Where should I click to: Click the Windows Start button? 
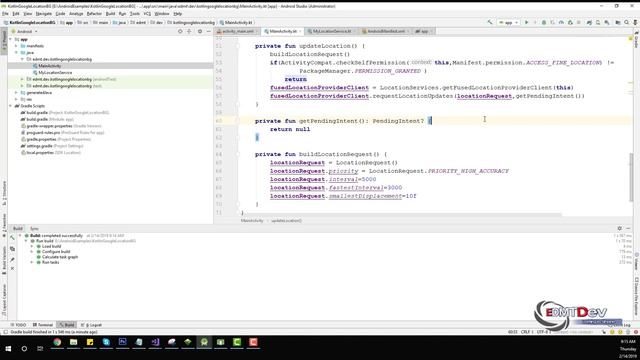tap(8, 349)
